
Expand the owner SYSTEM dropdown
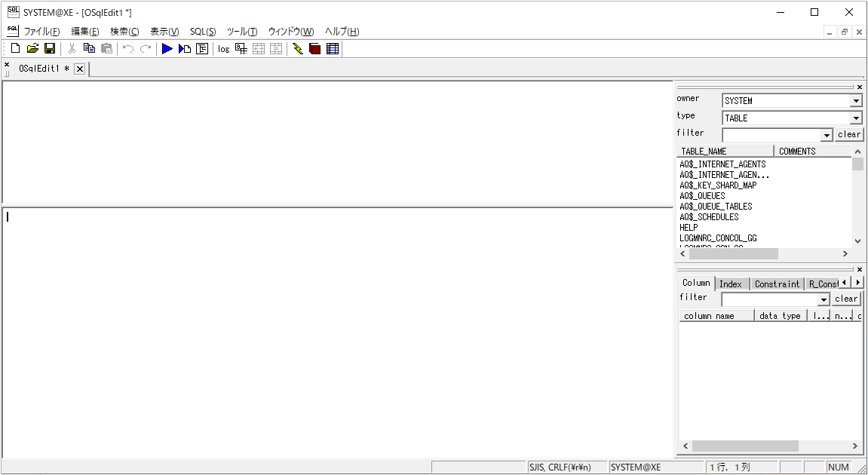[x=856, y=101]
